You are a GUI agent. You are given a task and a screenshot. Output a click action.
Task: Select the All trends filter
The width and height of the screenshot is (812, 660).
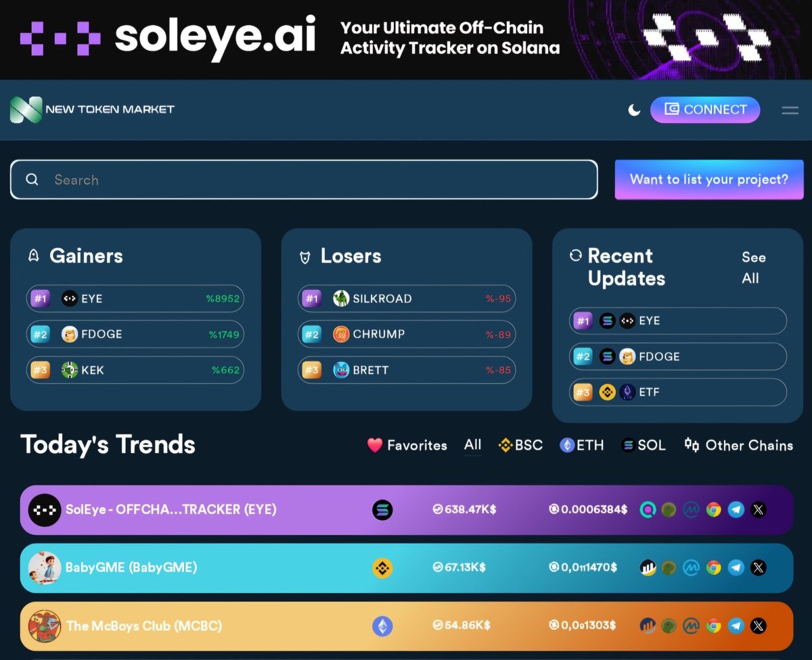click(x=473, y=445)
